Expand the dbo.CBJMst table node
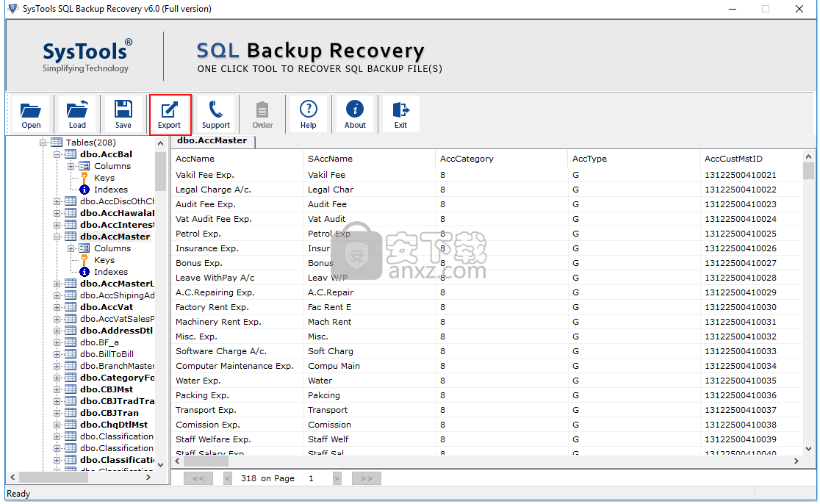 click(57, 389)
